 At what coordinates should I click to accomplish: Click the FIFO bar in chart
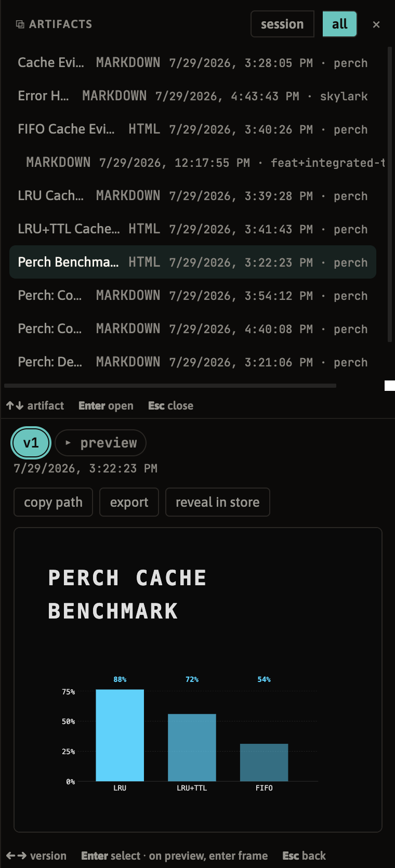(264, 762)
